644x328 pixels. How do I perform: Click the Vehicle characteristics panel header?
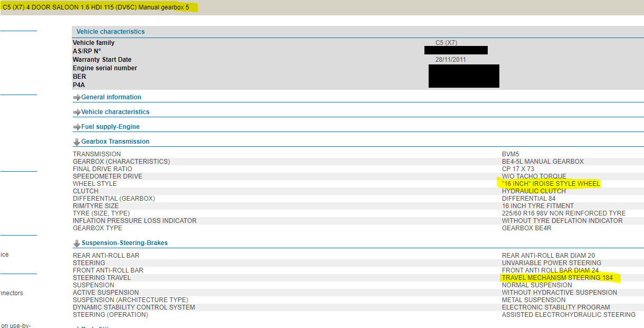coord(357,32)
